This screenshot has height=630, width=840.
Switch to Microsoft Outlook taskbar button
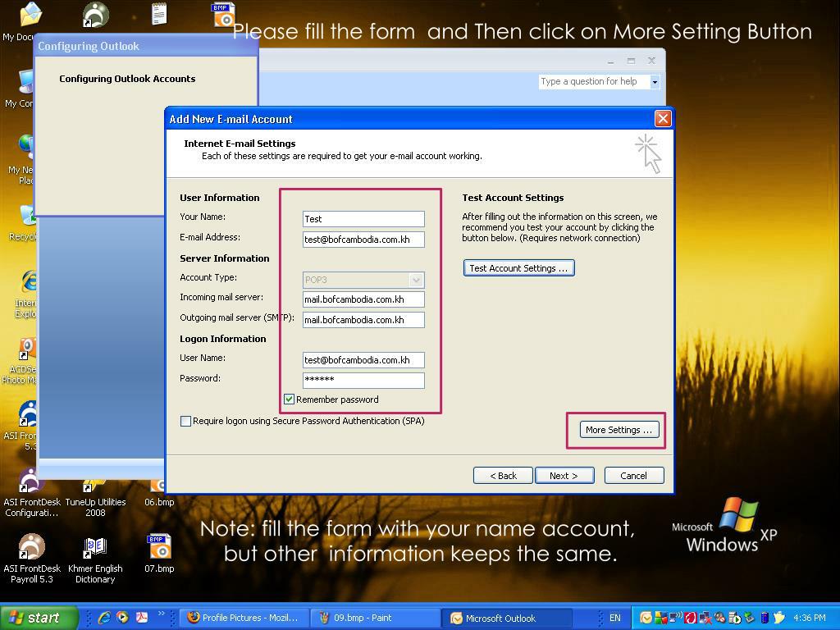[x=506, y=618]
